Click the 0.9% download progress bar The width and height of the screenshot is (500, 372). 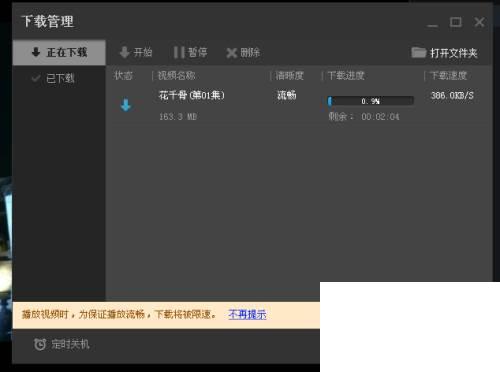click(371, 101)
